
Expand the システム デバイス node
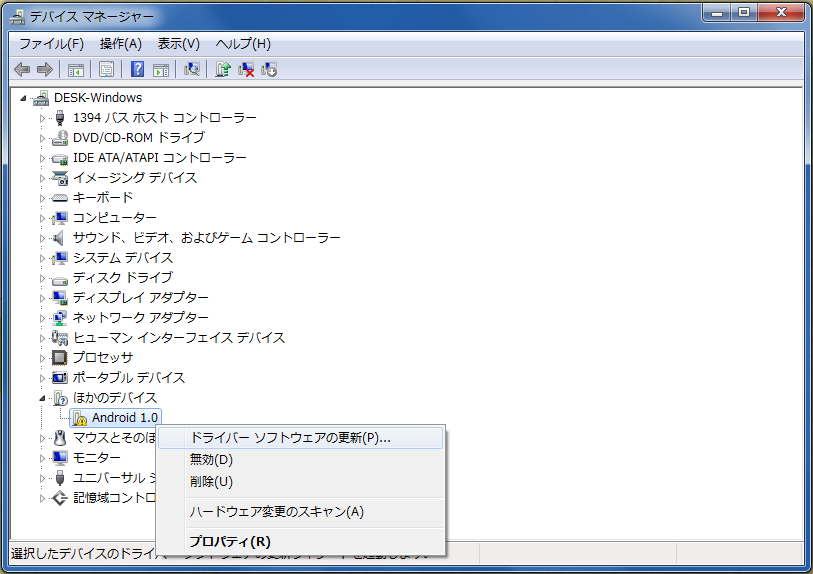point(43,258)
